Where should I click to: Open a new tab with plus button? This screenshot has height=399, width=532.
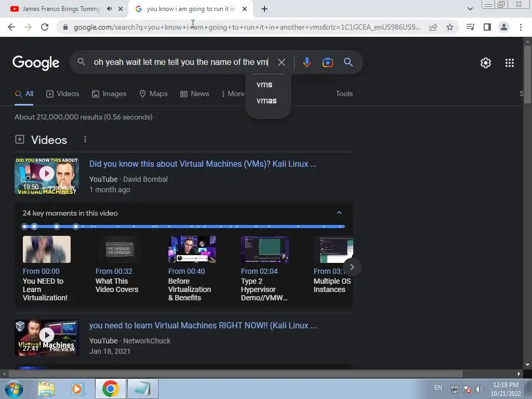(264, 9)
